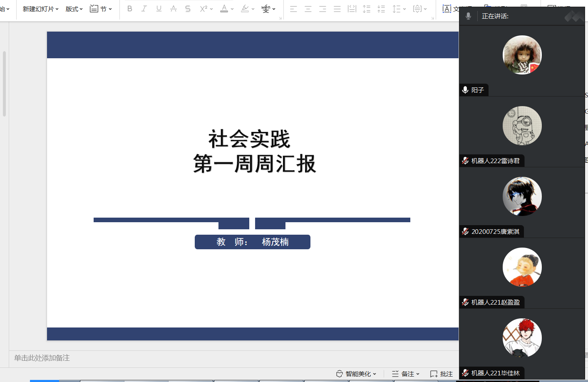Click the font color A icon
The image size is (588, 382).
pyautogui.click(x=224, y=9)
